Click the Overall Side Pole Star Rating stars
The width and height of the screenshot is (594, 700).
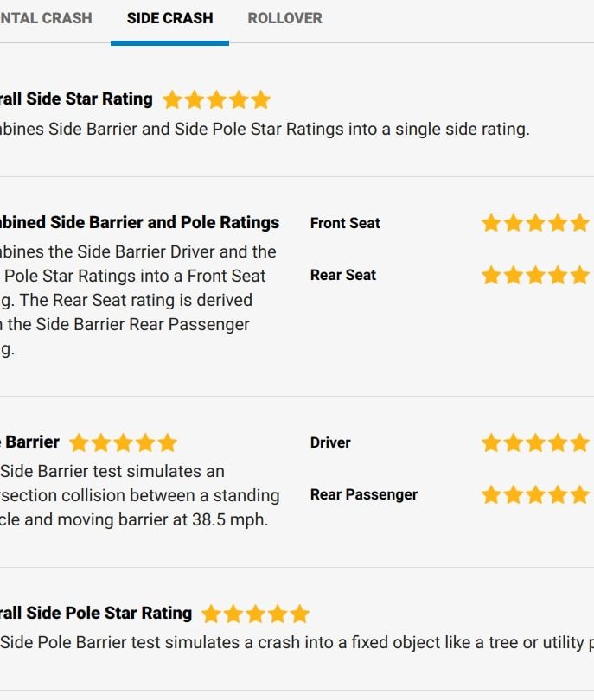coord(255,614)
